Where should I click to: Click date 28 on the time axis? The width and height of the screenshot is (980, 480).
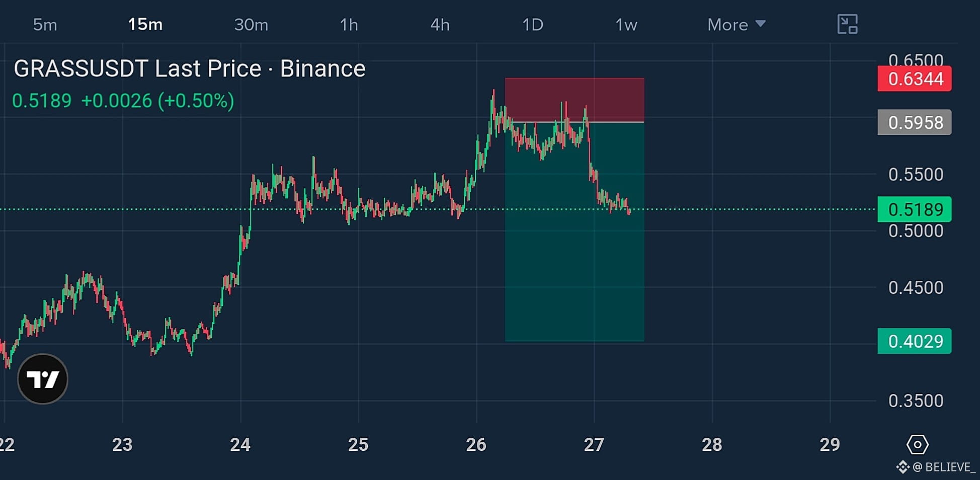coord(712,445)
